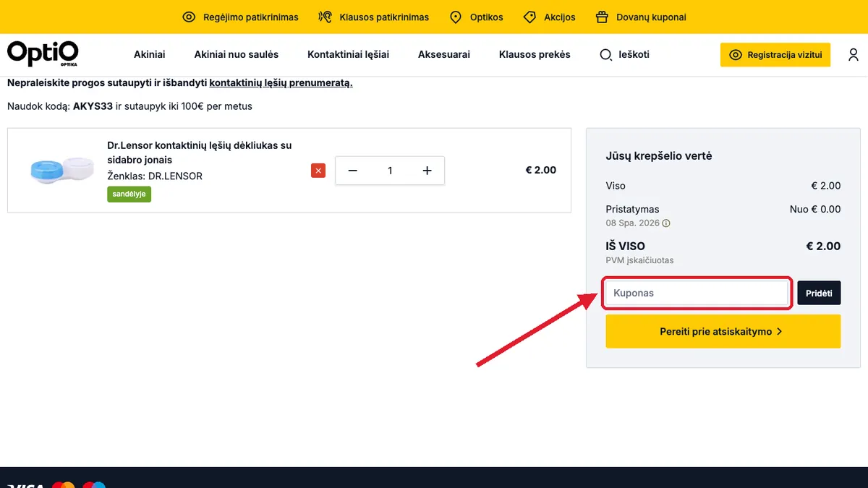
Task: Open the Klausos prekės menu
Action: point(535,54)
